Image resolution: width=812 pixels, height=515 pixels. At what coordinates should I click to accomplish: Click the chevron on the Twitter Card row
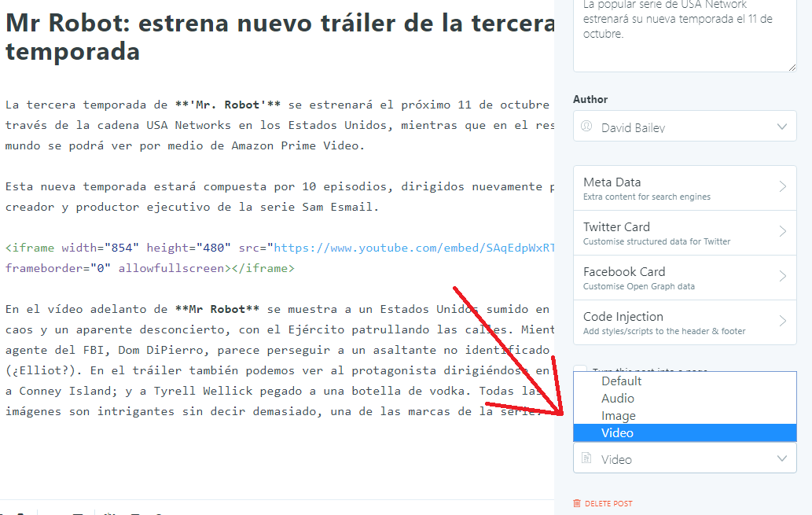(782, 231)
